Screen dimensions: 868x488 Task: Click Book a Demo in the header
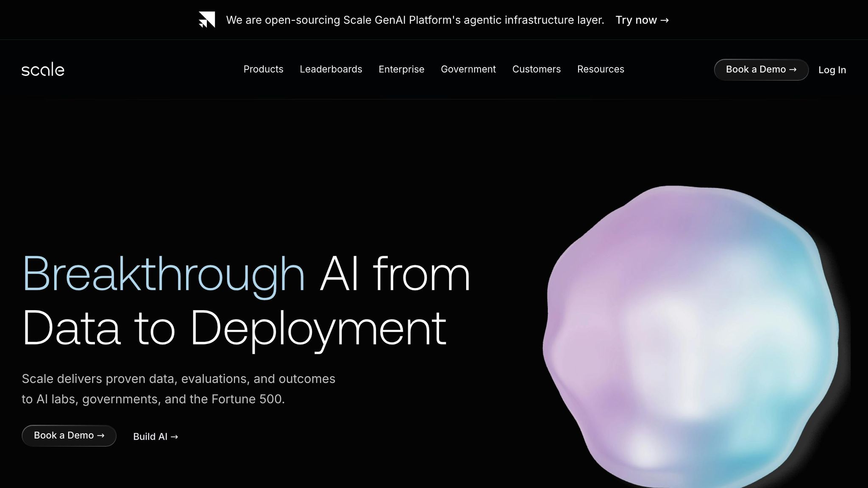(761, 69)
